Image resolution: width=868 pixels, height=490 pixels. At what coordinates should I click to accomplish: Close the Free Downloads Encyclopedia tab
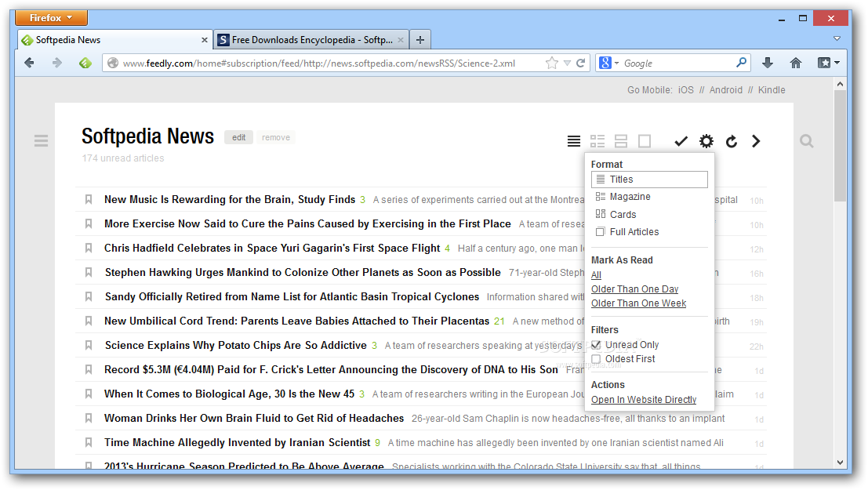[x=401, y=40]
